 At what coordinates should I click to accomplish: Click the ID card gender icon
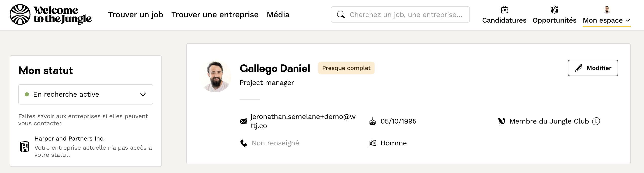tap(372, 143)
